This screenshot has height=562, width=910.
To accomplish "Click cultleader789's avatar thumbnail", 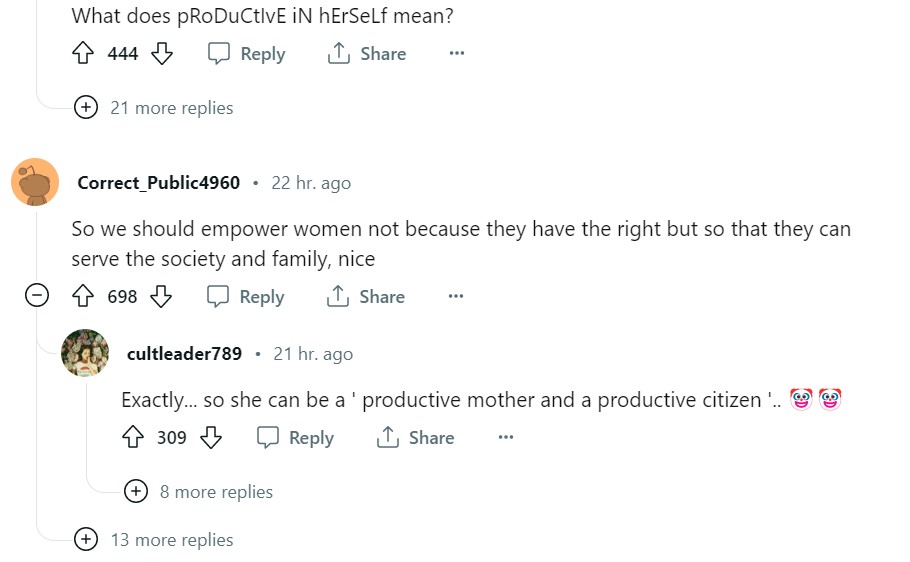I will pos(85,353).
